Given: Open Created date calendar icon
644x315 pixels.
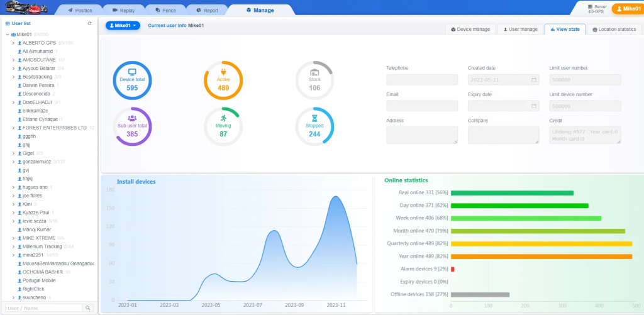Looking at the screenshot, I should tap(534, 80).
